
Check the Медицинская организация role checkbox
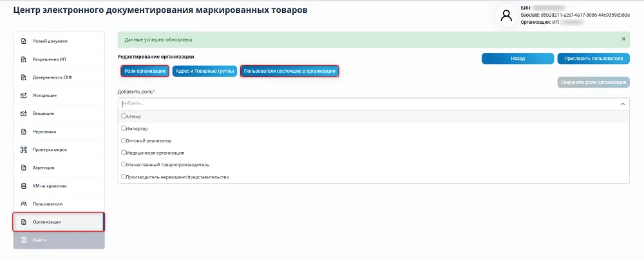(124, 152)
